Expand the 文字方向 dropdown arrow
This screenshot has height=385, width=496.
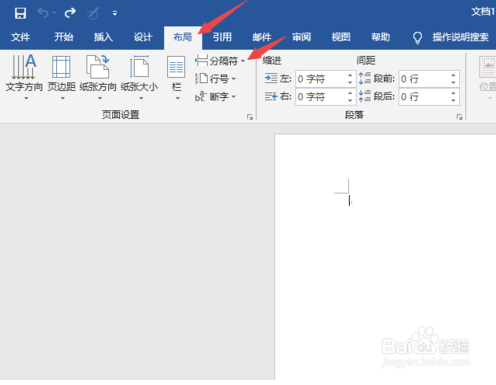click(26, 98)
